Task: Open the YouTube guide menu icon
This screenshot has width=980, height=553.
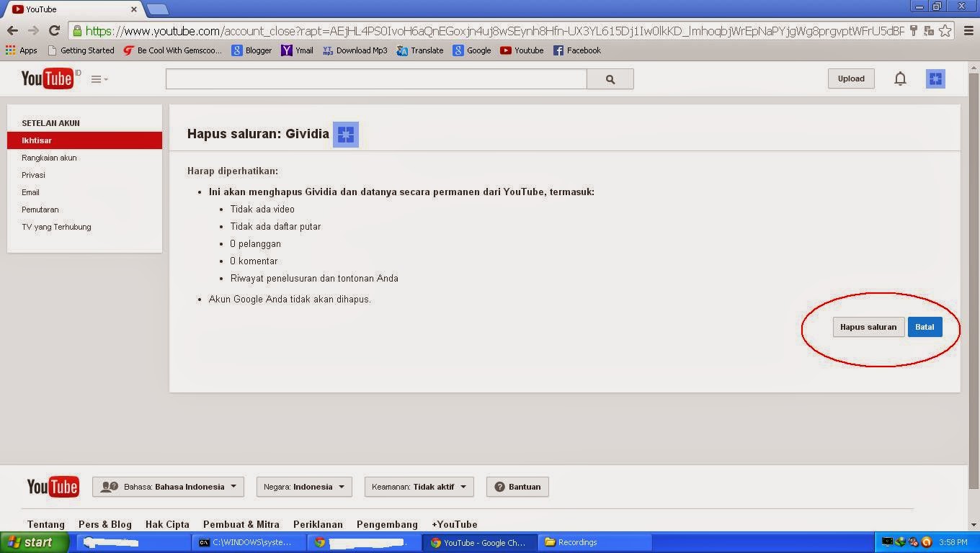Action: tap(99, 79)
